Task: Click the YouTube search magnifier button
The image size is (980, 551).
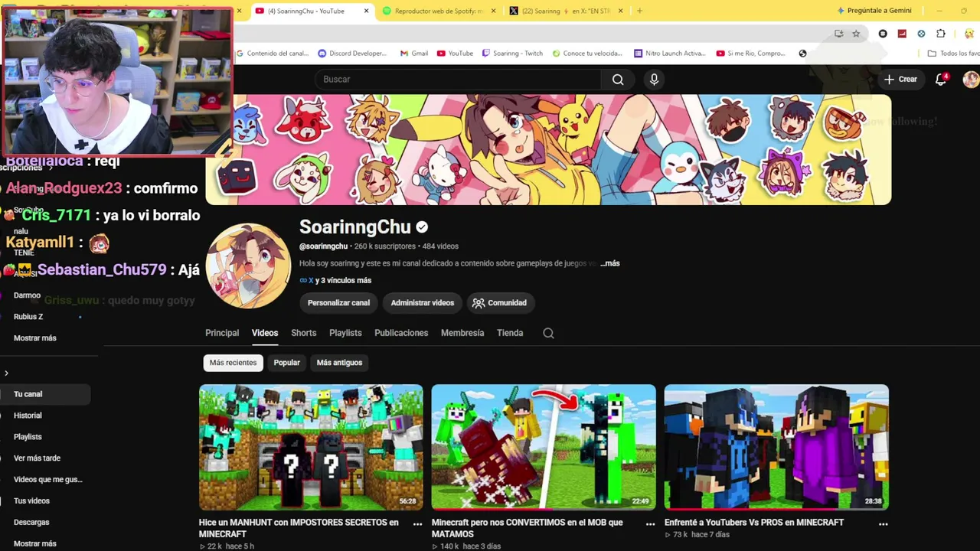Action: click(618, 80)
